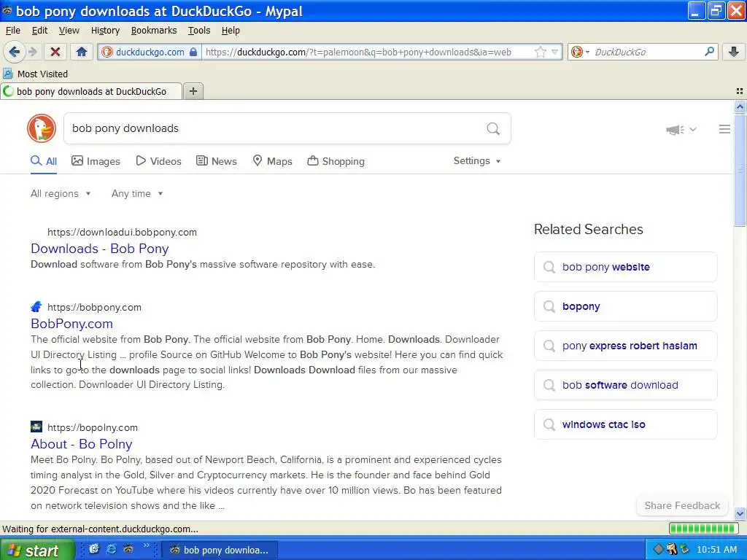This screenshot has width=747, height=560.
Task: Search related 'bopony'
Action: coord(625,306)
